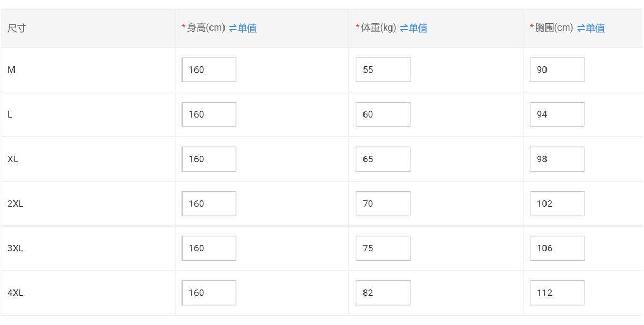Select weight input showing 65

point(383,159)
